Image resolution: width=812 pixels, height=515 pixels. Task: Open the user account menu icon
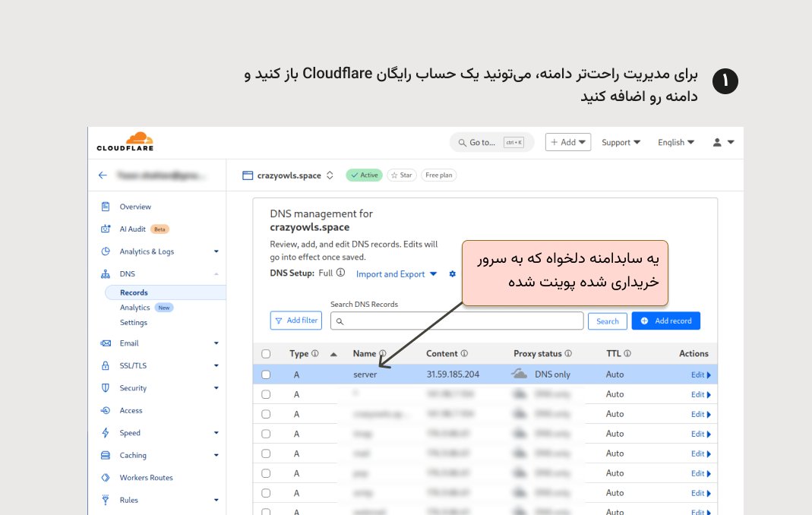(x=723, y=142)
